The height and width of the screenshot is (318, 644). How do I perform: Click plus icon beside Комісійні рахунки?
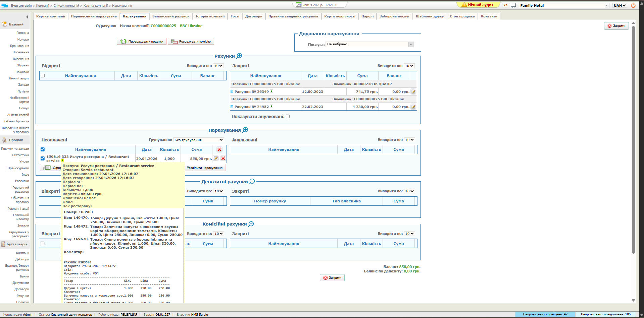click(251, 224)
